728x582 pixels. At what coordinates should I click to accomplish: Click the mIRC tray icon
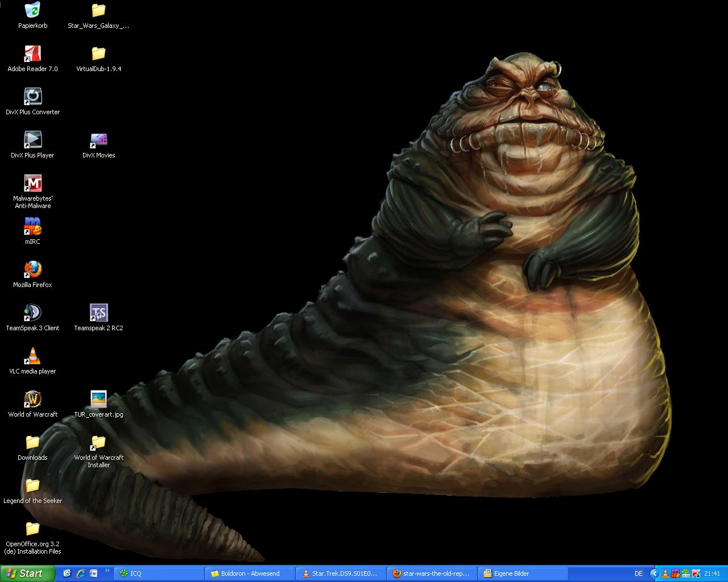point(675,573)
